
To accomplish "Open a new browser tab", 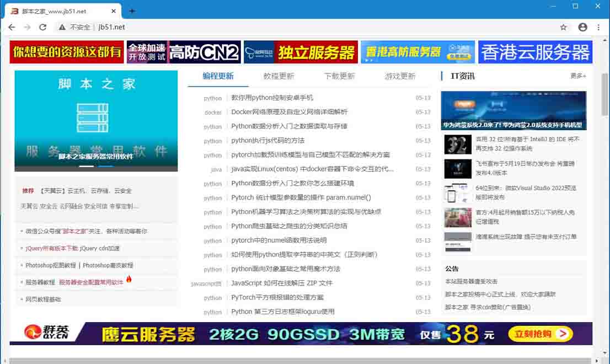I will tap(132, 11).
